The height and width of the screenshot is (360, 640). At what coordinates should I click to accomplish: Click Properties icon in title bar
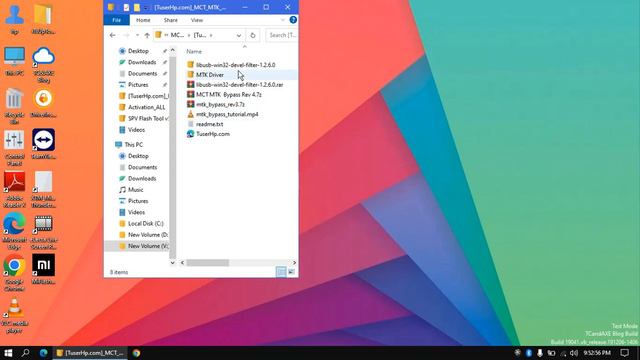coord(126,7)
